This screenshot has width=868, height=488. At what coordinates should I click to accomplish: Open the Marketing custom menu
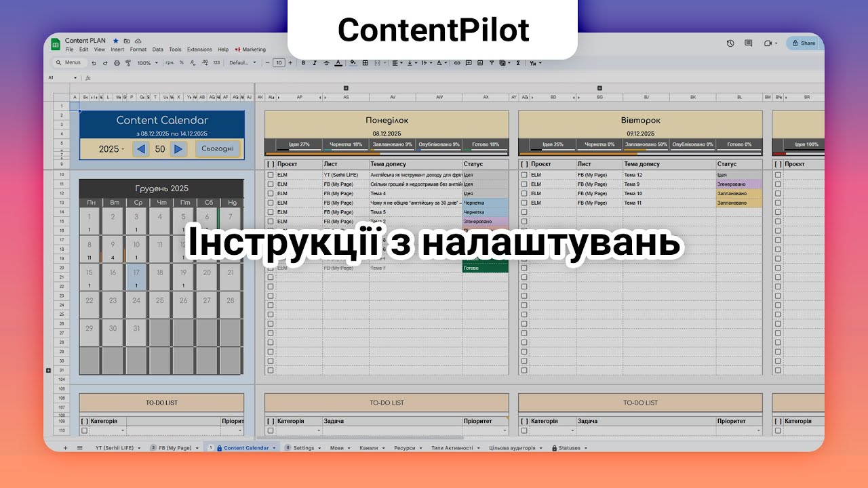point(250,49)
